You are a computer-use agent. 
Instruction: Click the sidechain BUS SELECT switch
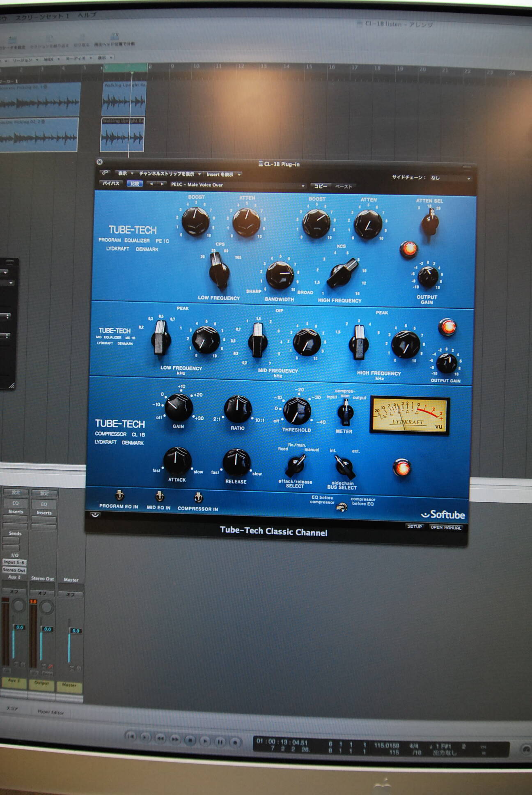344,467
